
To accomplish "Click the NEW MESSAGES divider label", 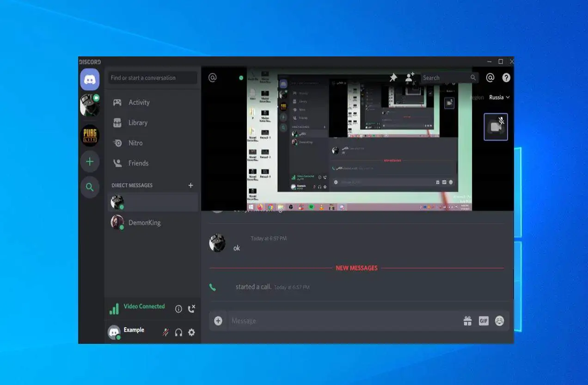I will (x=356, y=268).
